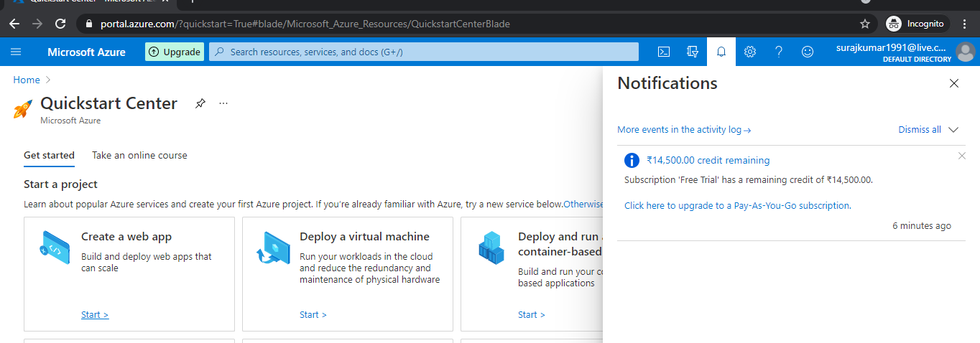
Task: Click Start under container-based app card
Action: point(532,314)
